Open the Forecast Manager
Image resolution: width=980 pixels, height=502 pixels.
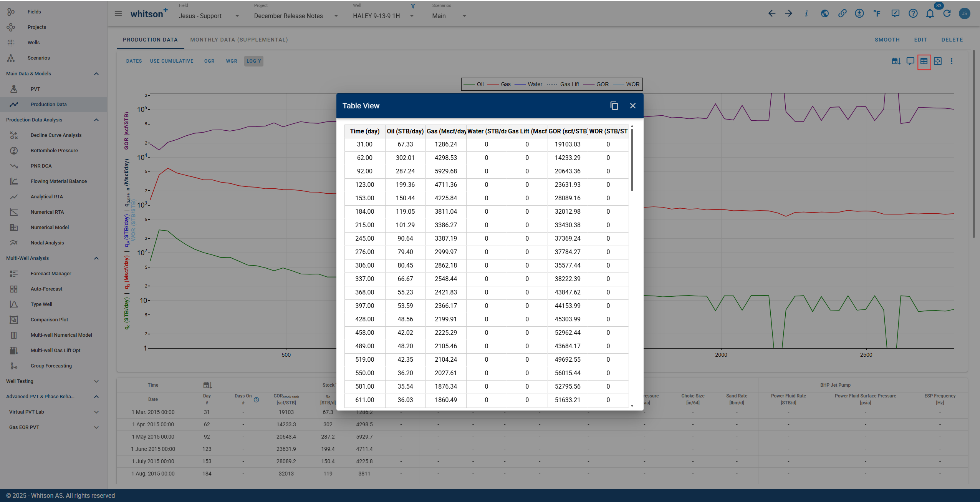pyautogui.click(x=50, y=273)
